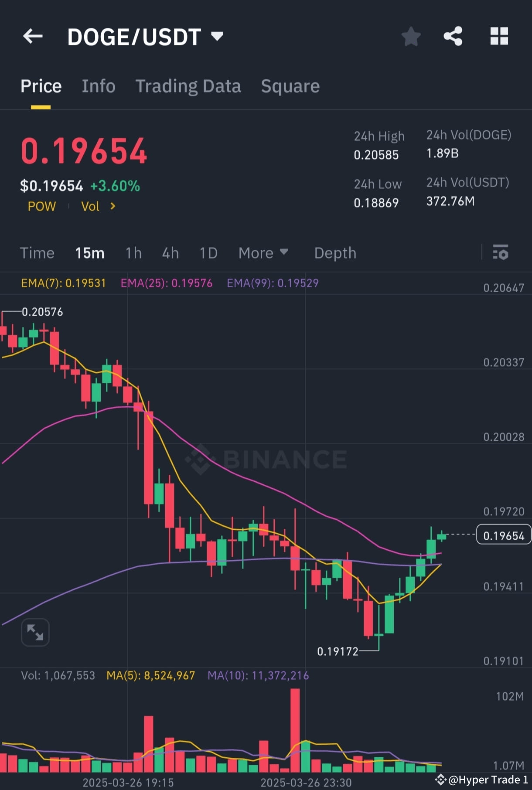Select the POW category tag
This screenshot has width=532, height=790.
point(41,206)
